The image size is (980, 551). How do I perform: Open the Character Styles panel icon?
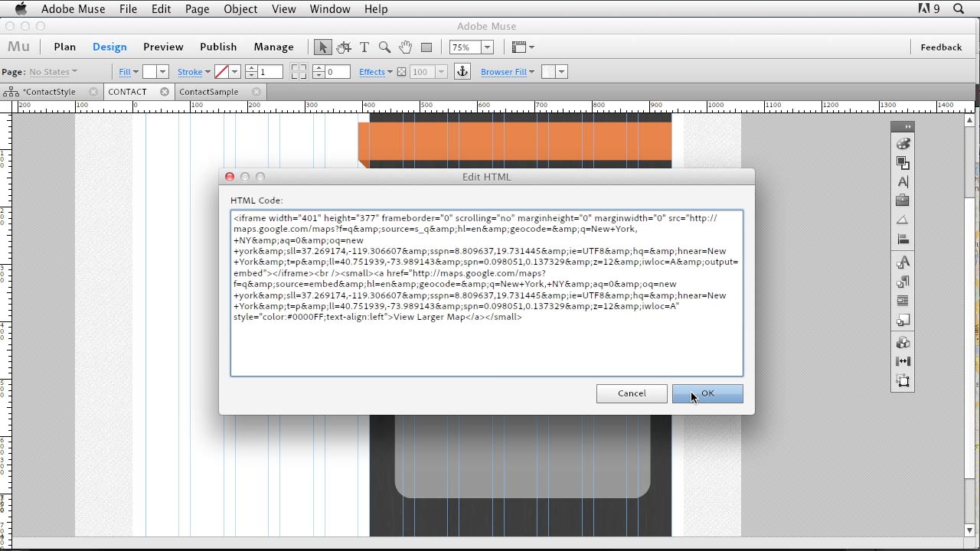903,262
